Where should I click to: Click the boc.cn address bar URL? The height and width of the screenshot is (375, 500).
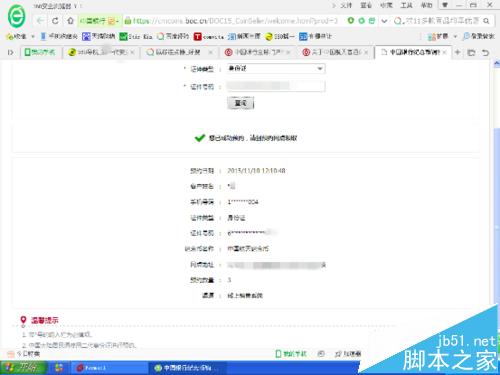pos(235,21)
